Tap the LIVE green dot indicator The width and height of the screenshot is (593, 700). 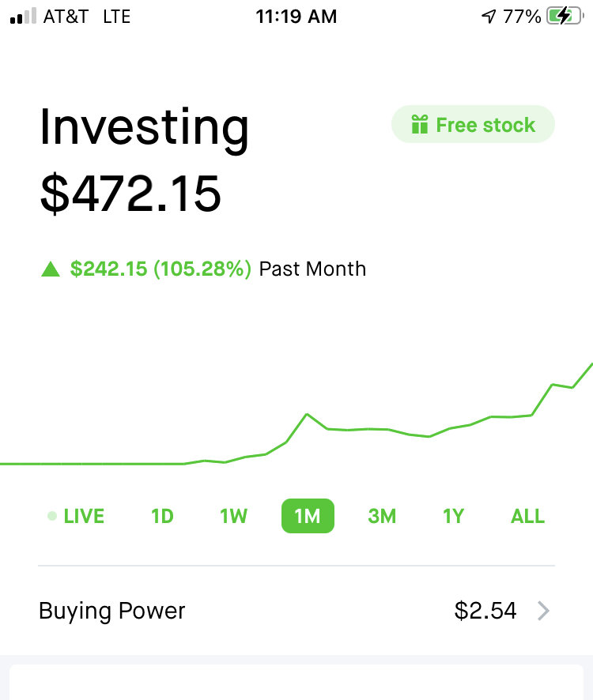coord(52,516)
